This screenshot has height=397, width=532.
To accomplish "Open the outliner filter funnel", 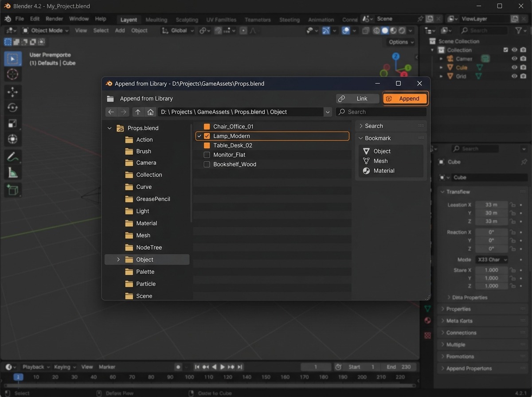I will (x=518, y=31).
